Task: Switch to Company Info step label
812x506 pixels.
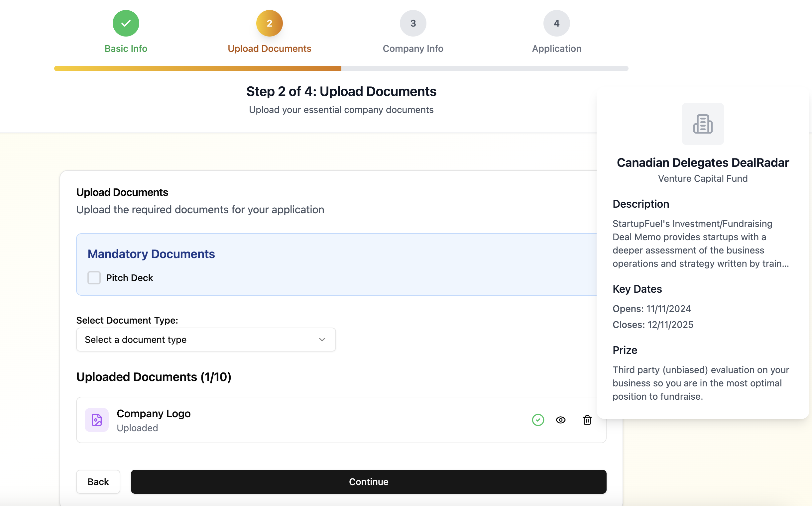Action: [x=413, y=49]
